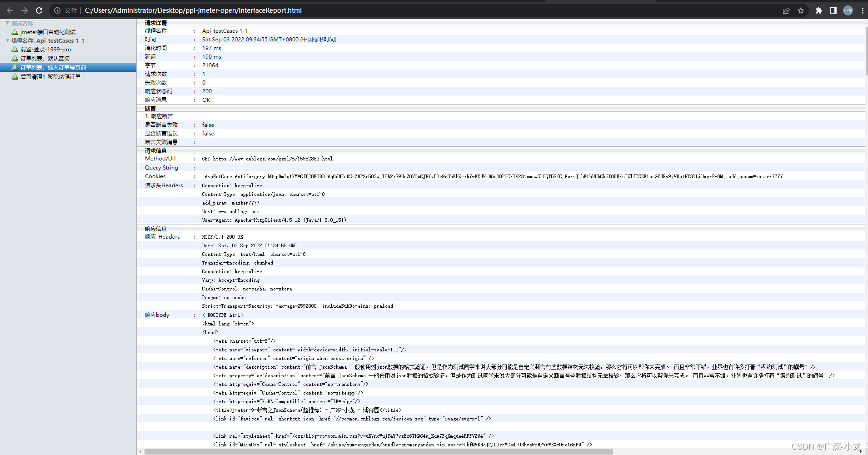
Task: Open Chrome three-dot menu
Action: pyautogui.click(x=863, y=10)
